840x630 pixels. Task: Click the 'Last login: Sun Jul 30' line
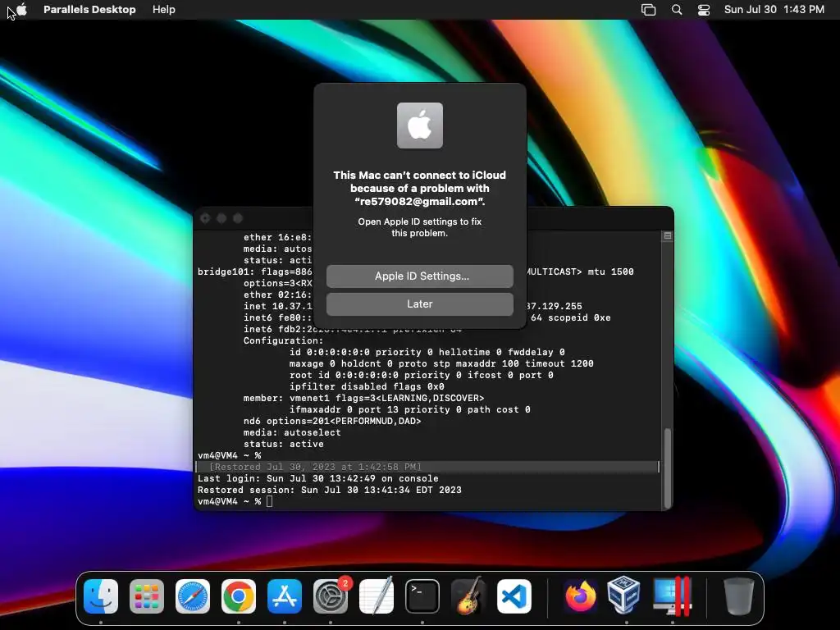coord(317,478)
